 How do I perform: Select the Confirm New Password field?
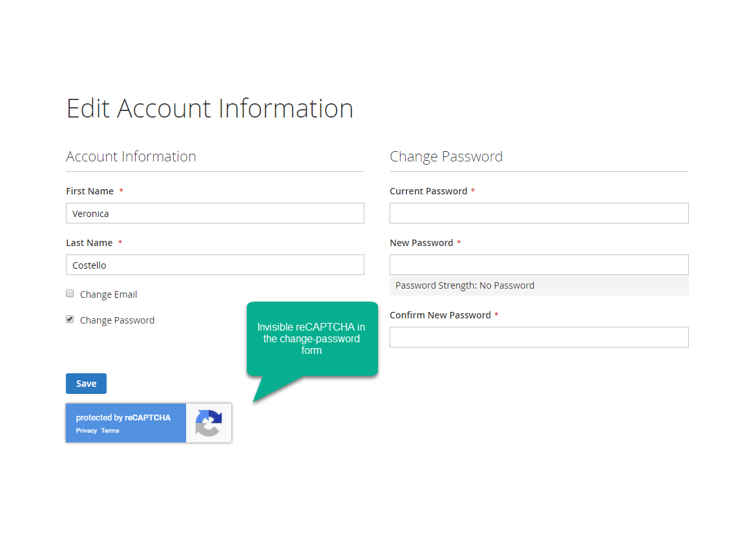pyautogui.click(x=538, y=338)
